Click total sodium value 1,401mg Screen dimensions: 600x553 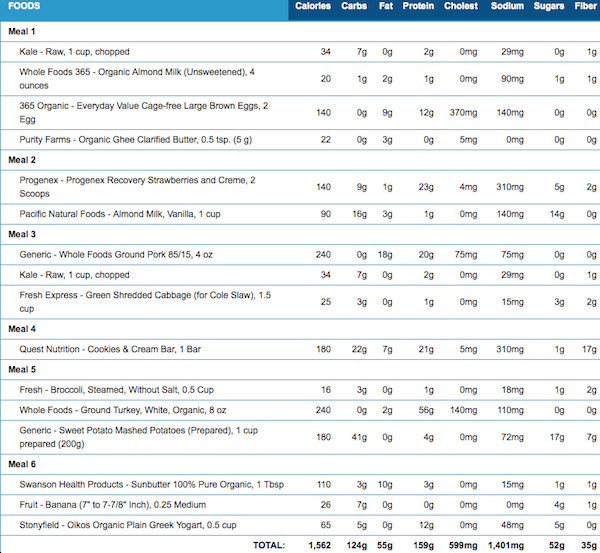pyautogui.click(x=505, y=545)
